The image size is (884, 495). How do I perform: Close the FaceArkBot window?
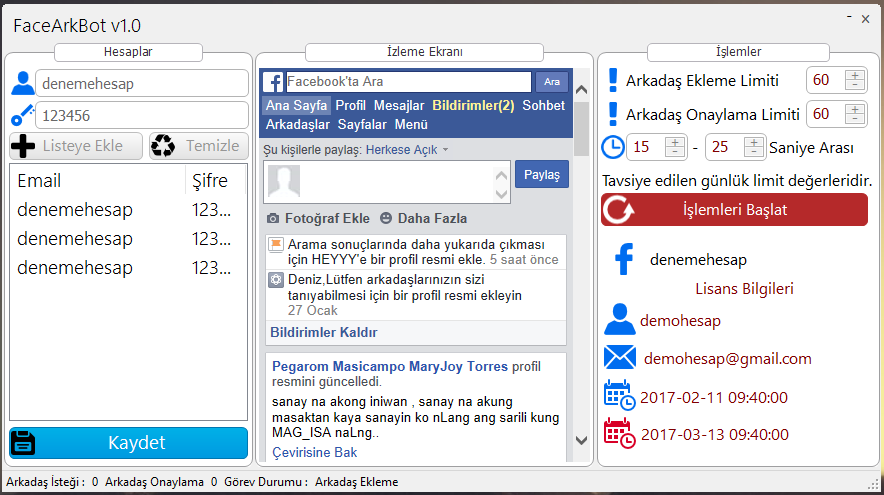[x=865, y=19]
